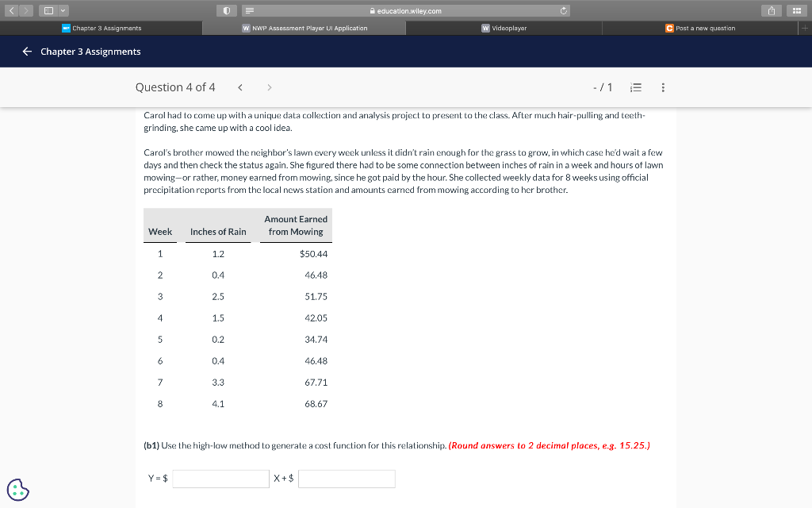Click the education.wiley.com address bar
The height and width of the screenshot is (508, 812).
pos(405,10)
